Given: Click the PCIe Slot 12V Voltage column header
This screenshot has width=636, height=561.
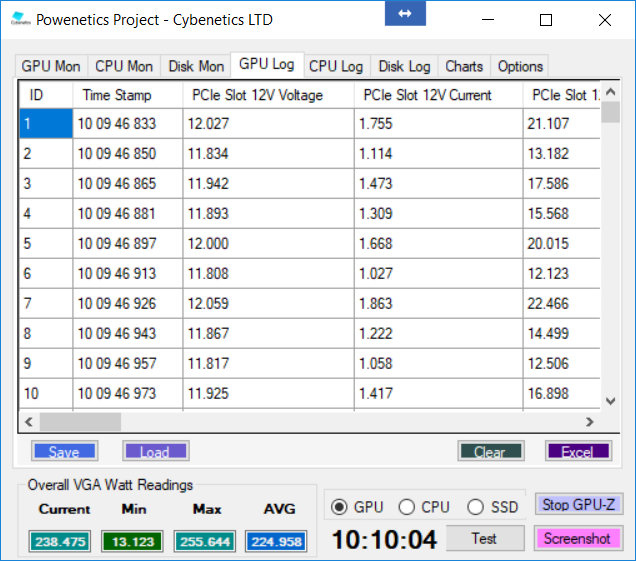Looking at the screenshot, I should 268,95.
